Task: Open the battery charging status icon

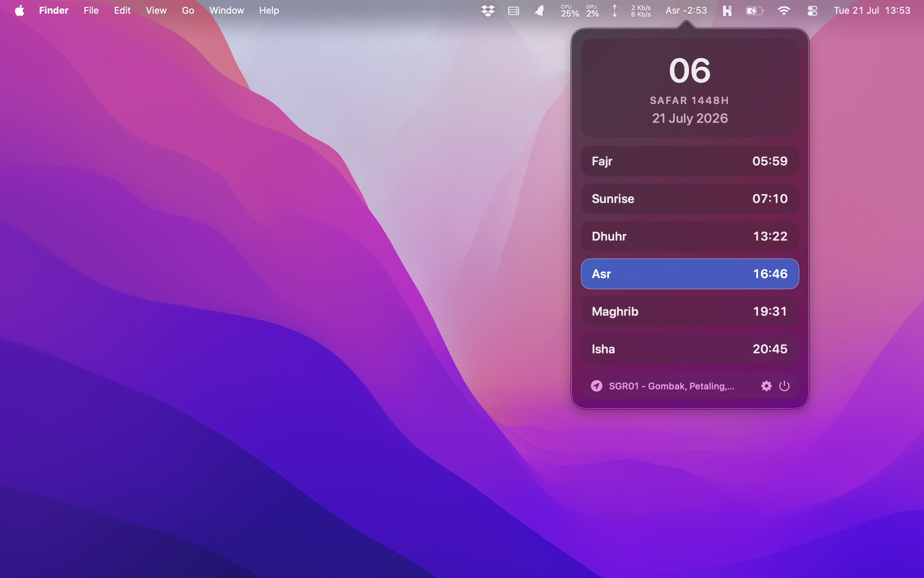Action: [x=754, y=11]
